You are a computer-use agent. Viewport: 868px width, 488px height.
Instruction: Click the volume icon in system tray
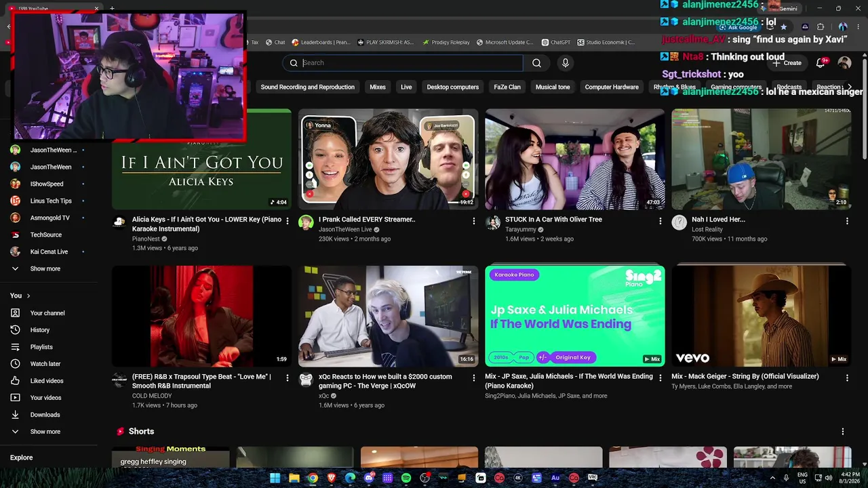pyautogui.click(x=829, y=478)
